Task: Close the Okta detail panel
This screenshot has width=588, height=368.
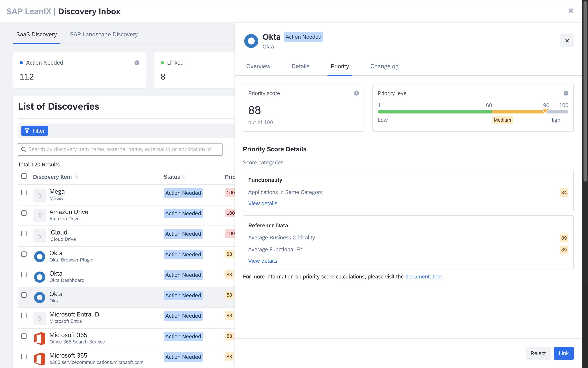Action: (x=567, y=41)
